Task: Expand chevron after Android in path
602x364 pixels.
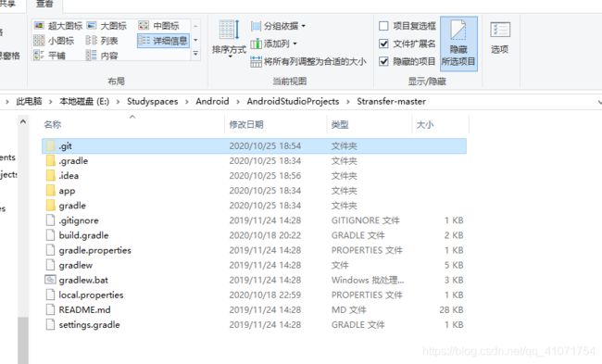Action: [x=238, y=102]
